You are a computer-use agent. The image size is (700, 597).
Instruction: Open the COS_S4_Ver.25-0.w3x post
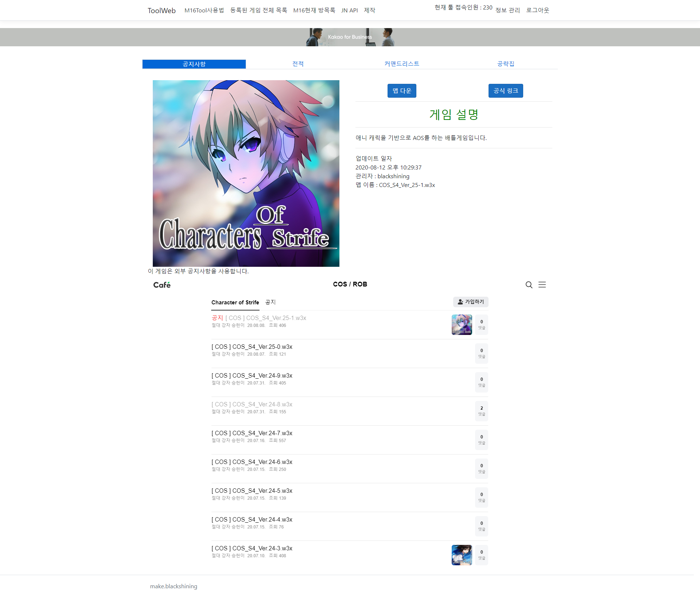[x=252, y=347]
